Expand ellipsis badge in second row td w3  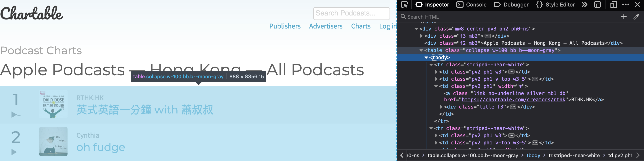(x=511, y=136)
